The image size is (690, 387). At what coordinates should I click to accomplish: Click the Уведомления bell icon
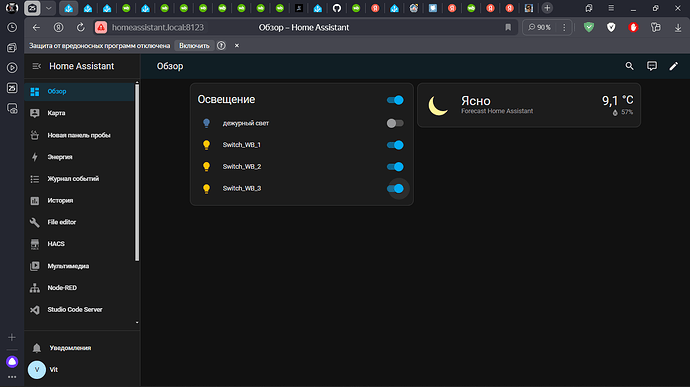point(37,348)
